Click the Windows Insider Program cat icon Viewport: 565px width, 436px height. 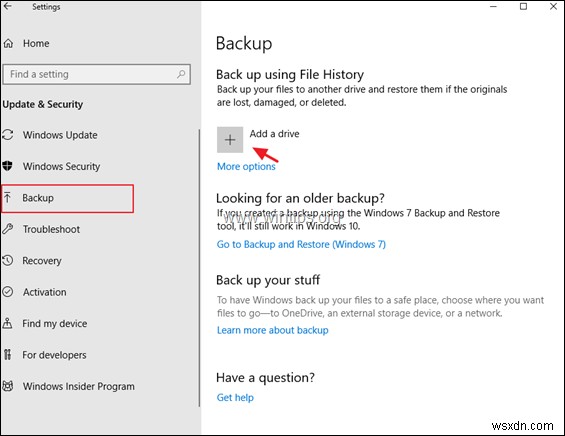coord(8,386)
